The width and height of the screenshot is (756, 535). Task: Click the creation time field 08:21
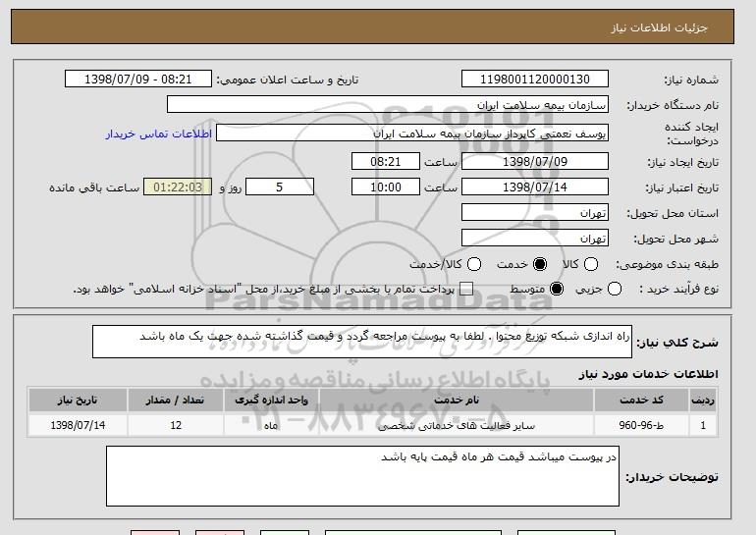386,161
